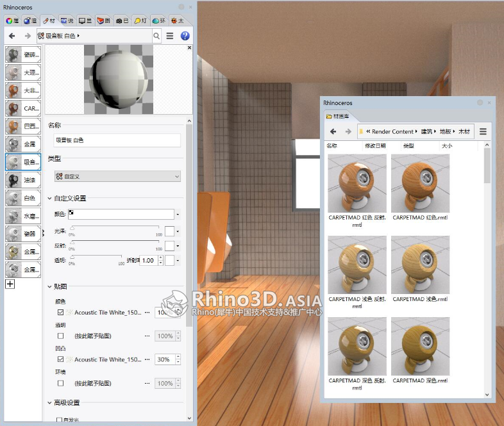Select the 瓷砖 material in the list
The height and width of the screenshot is (426, 504).
tap(23, 54)
